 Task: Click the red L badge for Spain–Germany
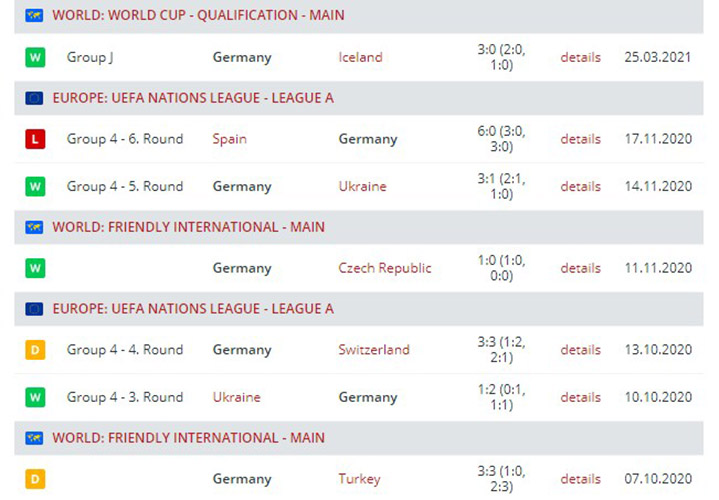click(35, 139)
